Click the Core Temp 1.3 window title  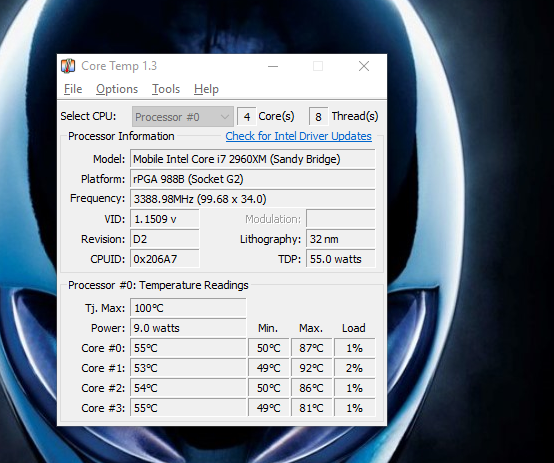(x=119, y=66)
